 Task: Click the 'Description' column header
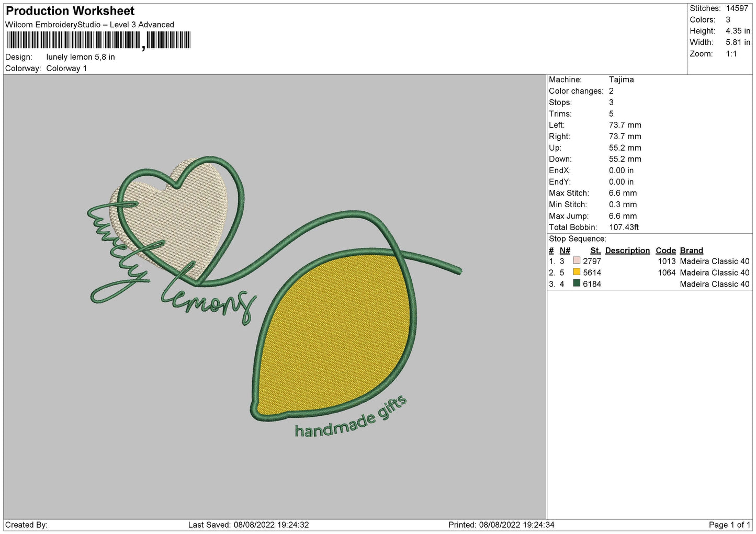627,251
